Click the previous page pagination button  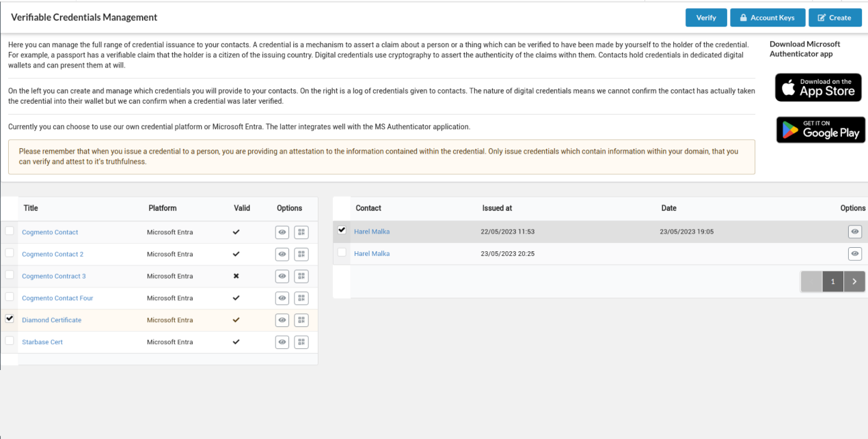(811, 281)
